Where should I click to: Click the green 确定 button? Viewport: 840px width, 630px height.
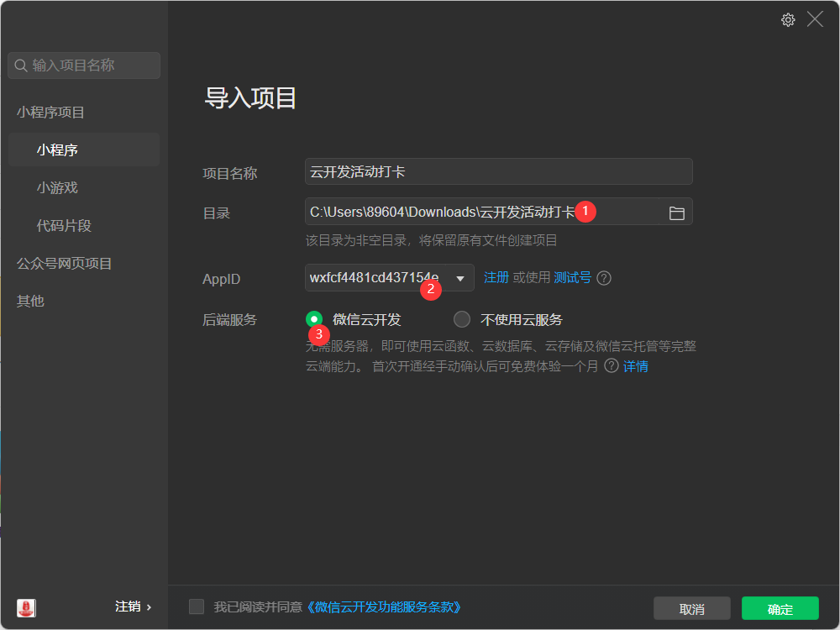[780, 609]
